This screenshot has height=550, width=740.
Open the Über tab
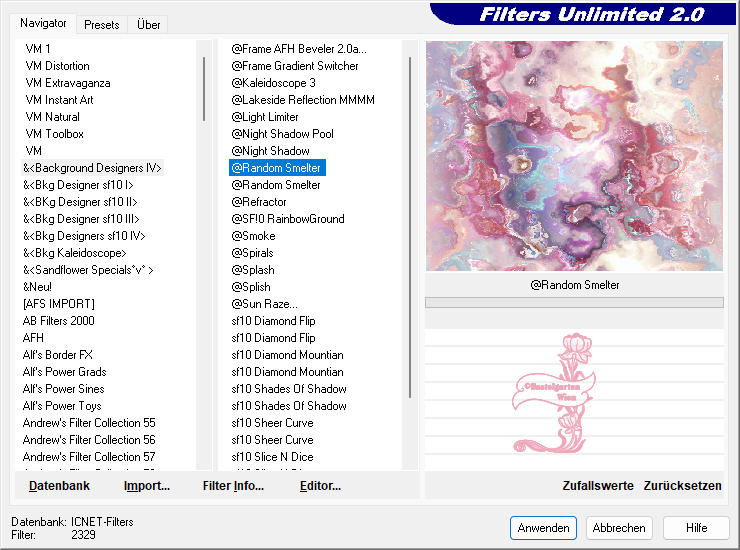tap(148, 25)
